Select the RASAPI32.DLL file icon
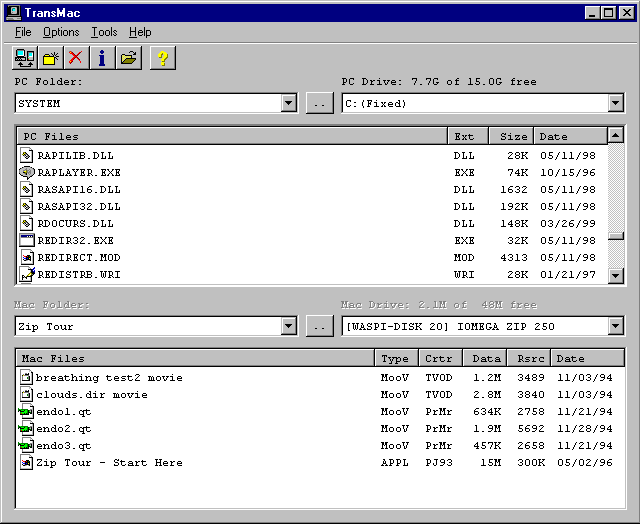The image size is (640, 524). tap(27, 206)
